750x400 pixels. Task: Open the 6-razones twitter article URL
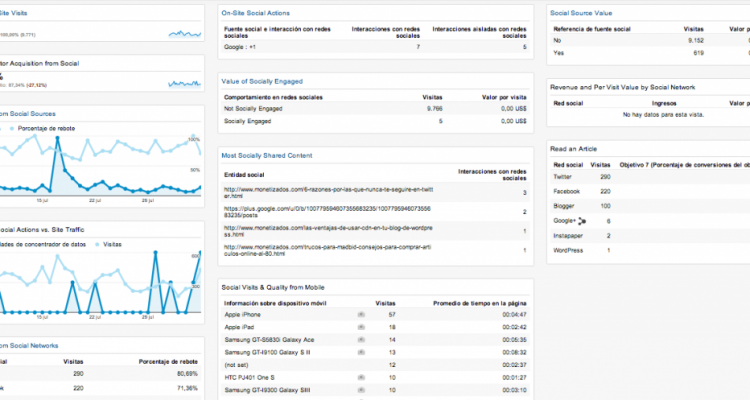click(329, 192)
